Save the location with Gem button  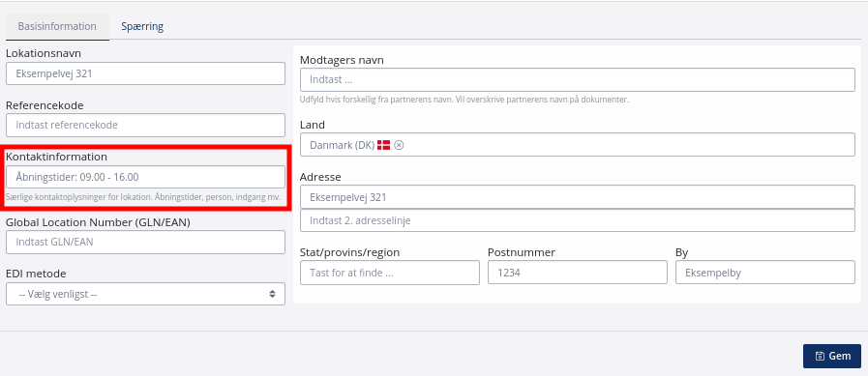pyautogui.click(x=832, y=356)
